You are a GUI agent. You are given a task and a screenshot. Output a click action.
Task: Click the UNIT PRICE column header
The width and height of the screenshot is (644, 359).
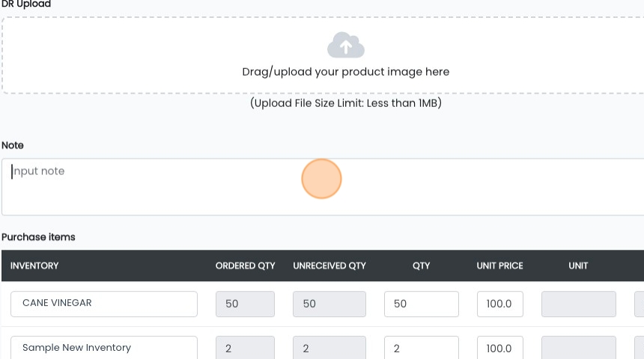click(499, 266)
